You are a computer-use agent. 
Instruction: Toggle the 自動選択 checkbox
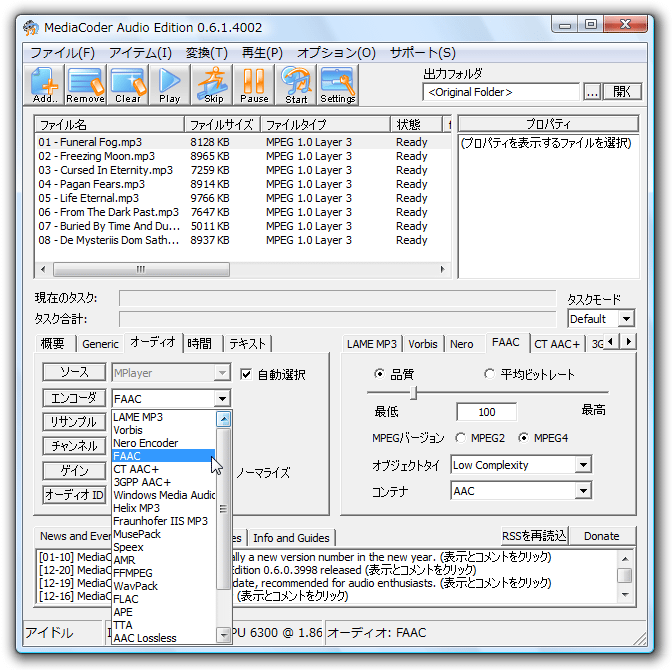(x=246, y=374)
